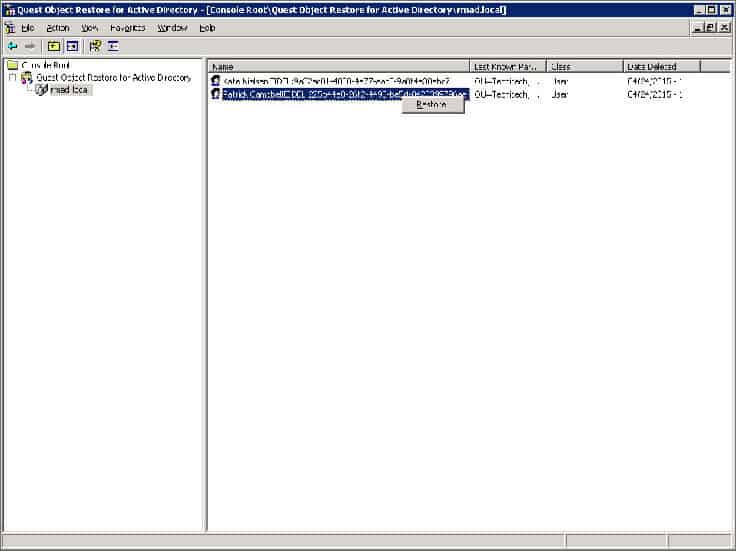Click the Back arrow toolbar icon
This screenshot has width=736, height=551.
coord(12,46)
